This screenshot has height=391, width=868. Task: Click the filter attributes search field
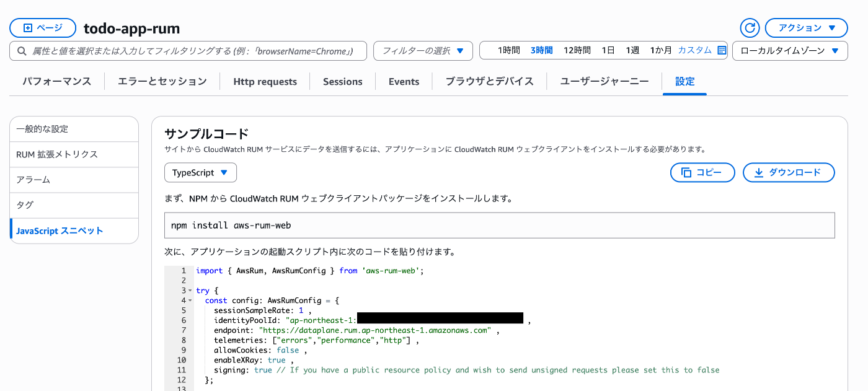click(188, 51)
